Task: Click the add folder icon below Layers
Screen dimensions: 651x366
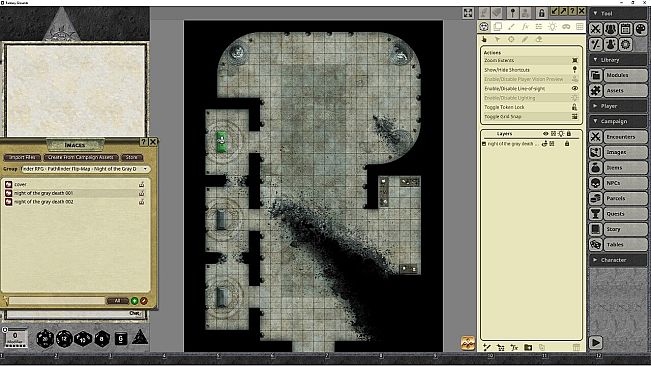Action: (x=528, y=347)
